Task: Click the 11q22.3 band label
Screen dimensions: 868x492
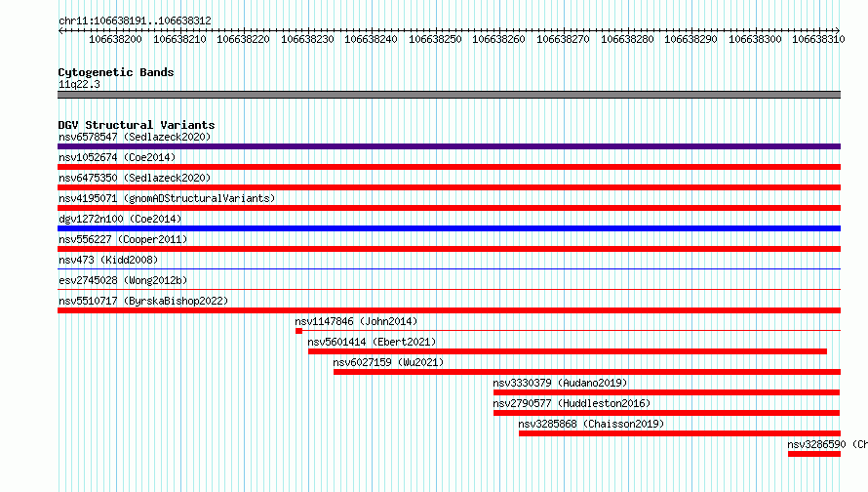Action: [x=79, y=84]
